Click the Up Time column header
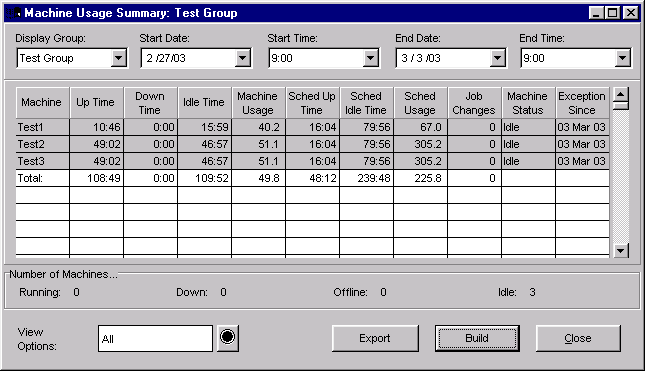The height and width of the screenshot is (371, 645). point(97,102)
